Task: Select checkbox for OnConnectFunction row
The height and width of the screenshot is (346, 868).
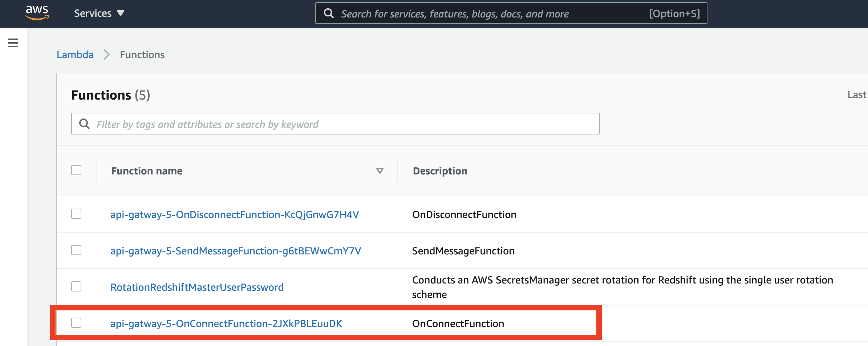Action: tap(76, 323)
